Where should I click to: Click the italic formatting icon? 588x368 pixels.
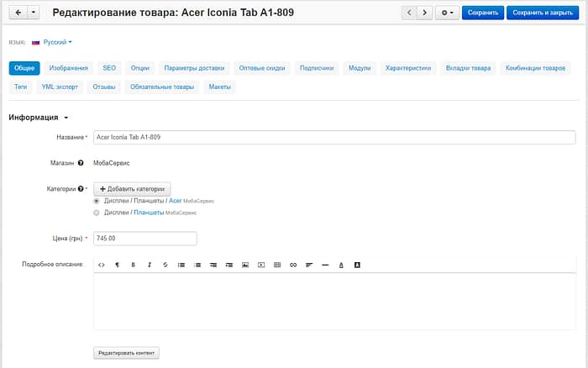[x=150, y=265]
